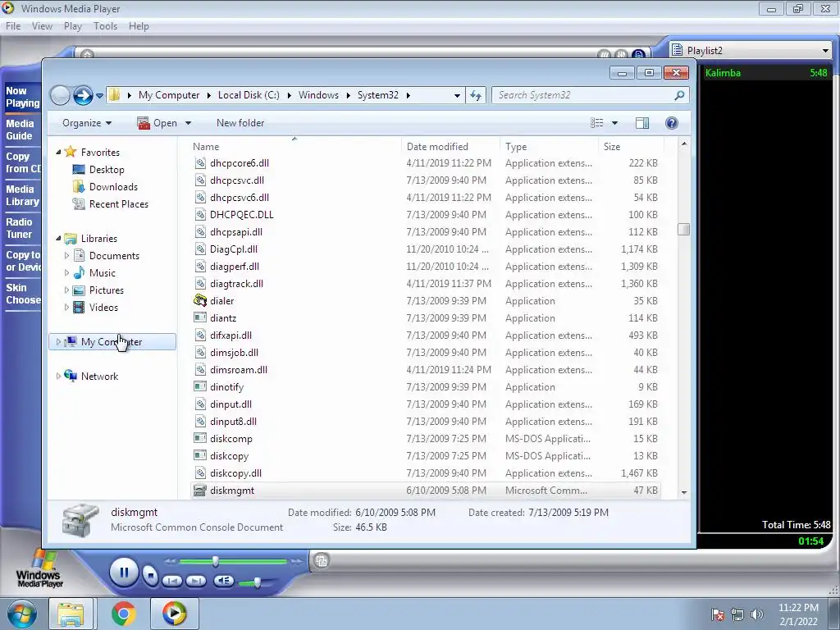Click the Search System32 field
The image size is (840, 630).
click(x=590, y=95)
